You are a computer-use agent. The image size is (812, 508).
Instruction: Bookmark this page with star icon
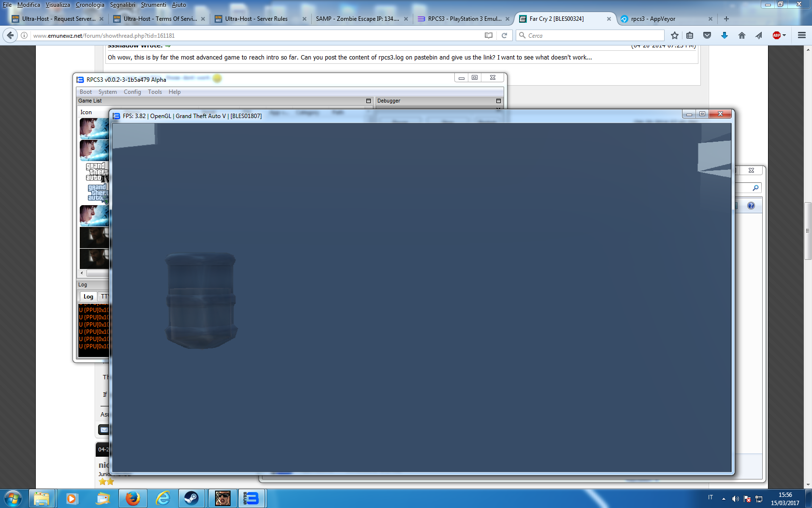coord(675,35)
